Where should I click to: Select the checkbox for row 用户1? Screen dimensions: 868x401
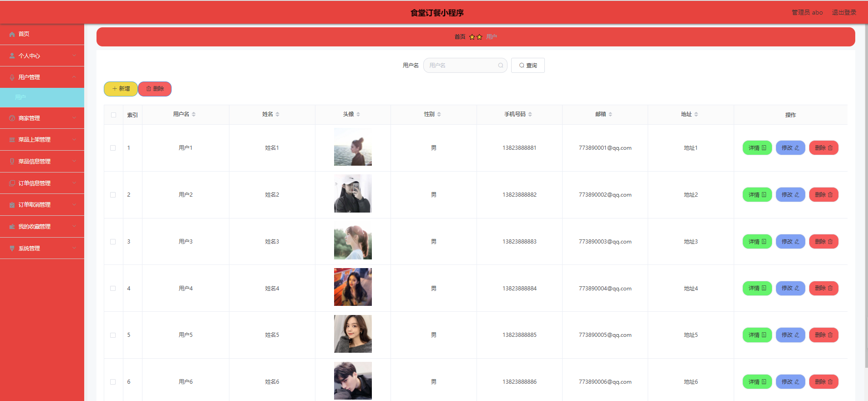pyautogui.click(x=113, y=148)
